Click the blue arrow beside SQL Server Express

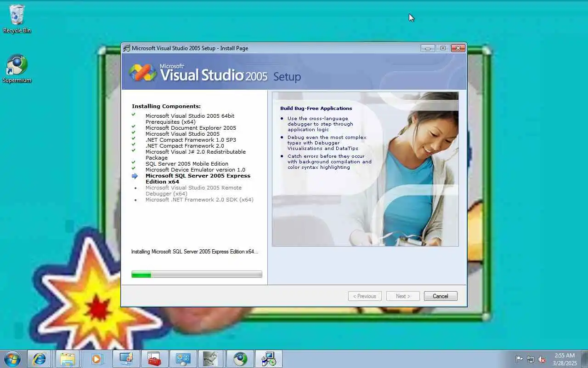point(135,176)
